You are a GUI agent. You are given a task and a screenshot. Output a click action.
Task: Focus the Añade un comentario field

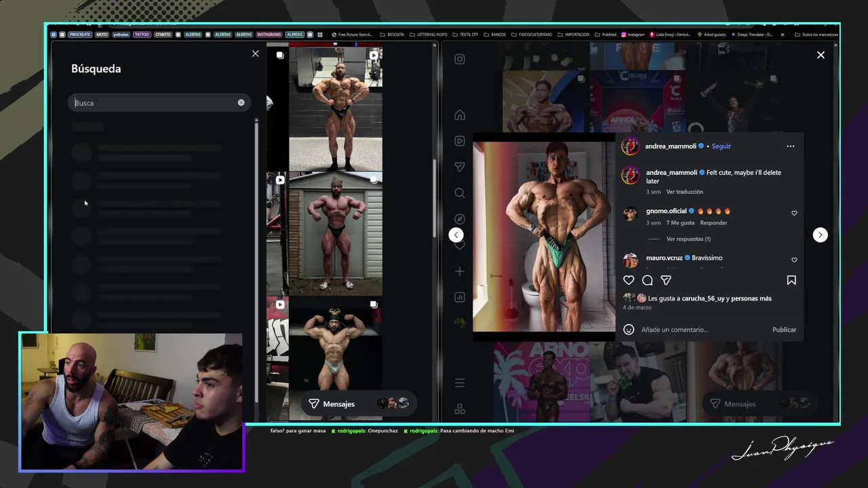tap(702, 329)
